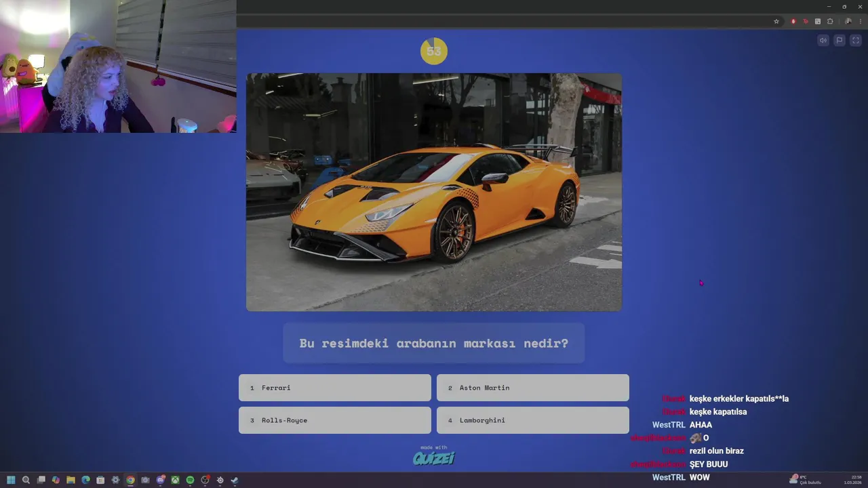Image resolution: width=868 pixels, height=488 pixels.
Task: Open the grey square extension icon
Action: pos(818,22)
